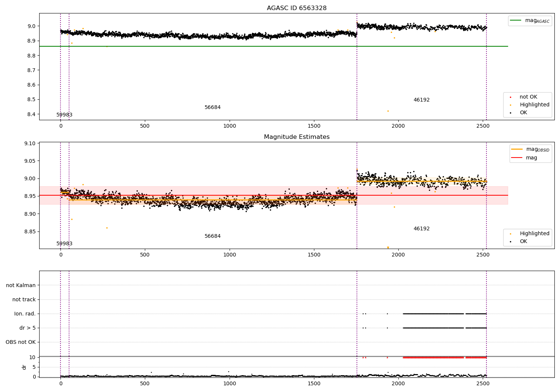Click the 8.5 y-axis tick label

click(x=31, y=100)
